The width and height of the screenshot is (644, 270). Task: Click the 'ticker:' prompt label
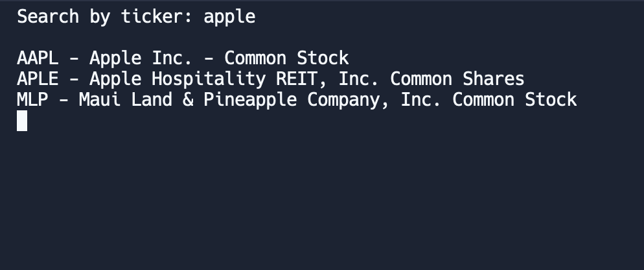pyautogui.click(x=157, y=17)
